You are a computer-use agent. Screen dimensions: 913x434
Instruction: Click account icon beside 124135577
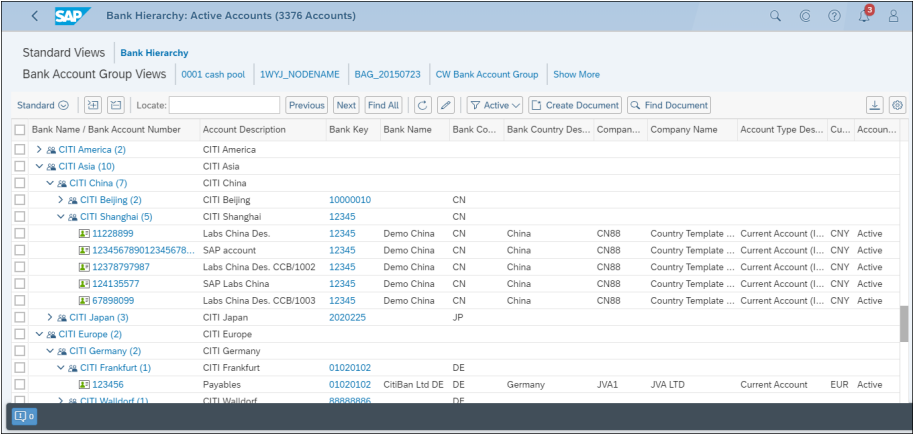point(84,284)
